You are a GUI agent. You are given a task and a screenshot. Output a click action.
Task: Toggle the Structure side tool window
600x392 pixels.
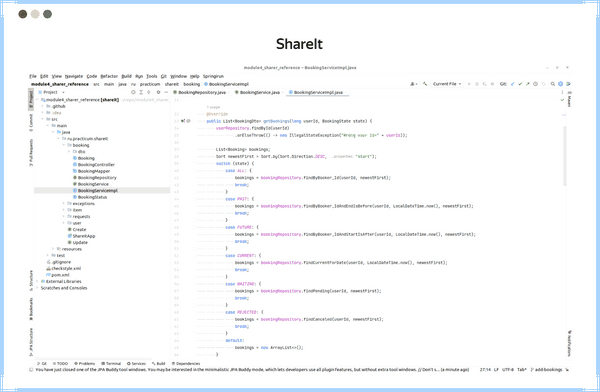click(31, 280)
